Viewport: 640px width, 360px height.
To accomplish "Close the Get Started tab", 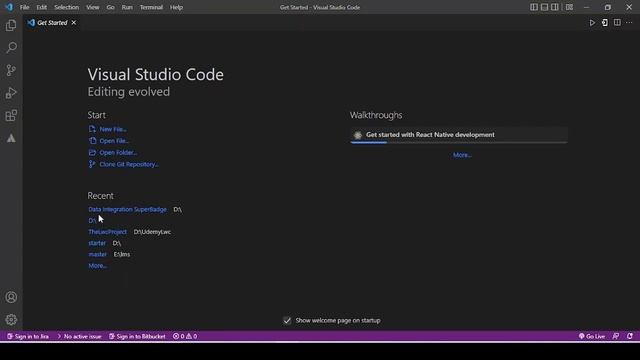I will point(73,23).
